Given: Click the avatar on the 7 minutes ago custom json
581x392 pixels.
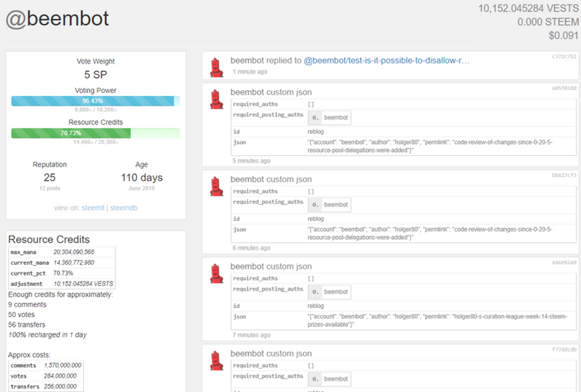Looking at the screenshot, I should tap(216, 273).
